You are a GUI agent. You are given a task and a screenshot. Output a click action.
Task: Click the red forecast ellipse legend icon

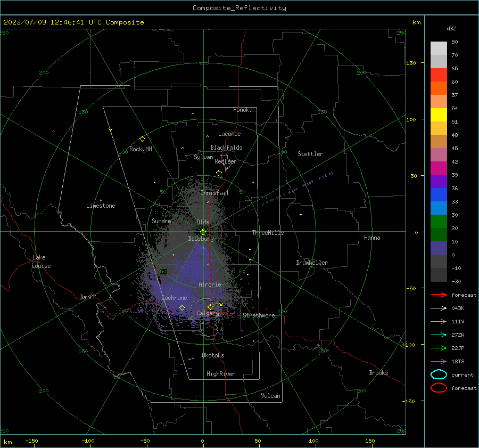pyautogui.click(x=439, y=388)
